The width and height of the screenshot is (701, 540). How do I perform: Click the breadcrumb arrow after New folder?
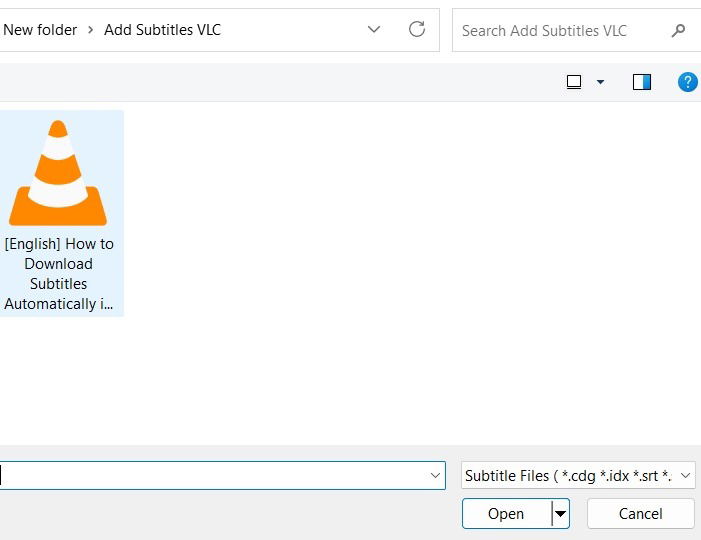tap(91, 30)
